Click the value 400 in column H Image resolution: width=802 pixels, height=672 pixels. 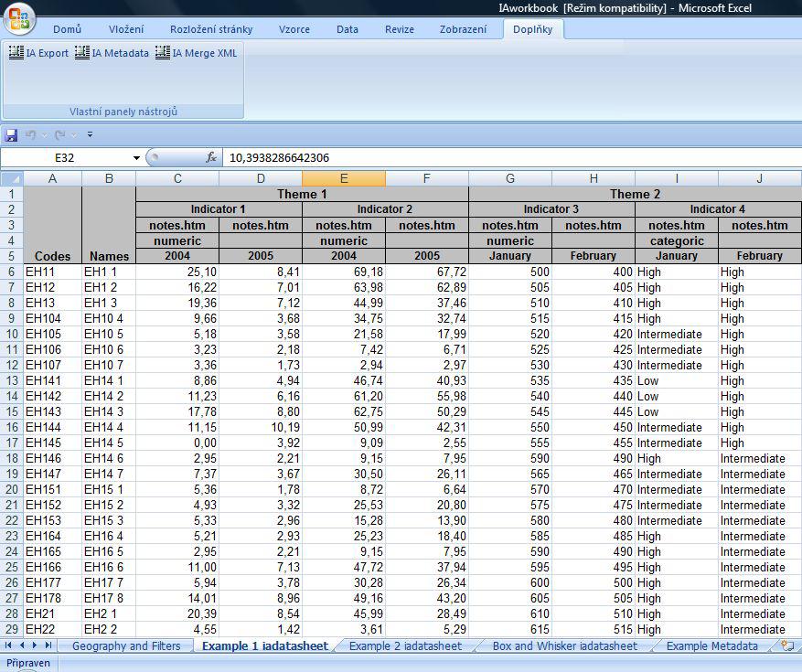click(593, 272)
